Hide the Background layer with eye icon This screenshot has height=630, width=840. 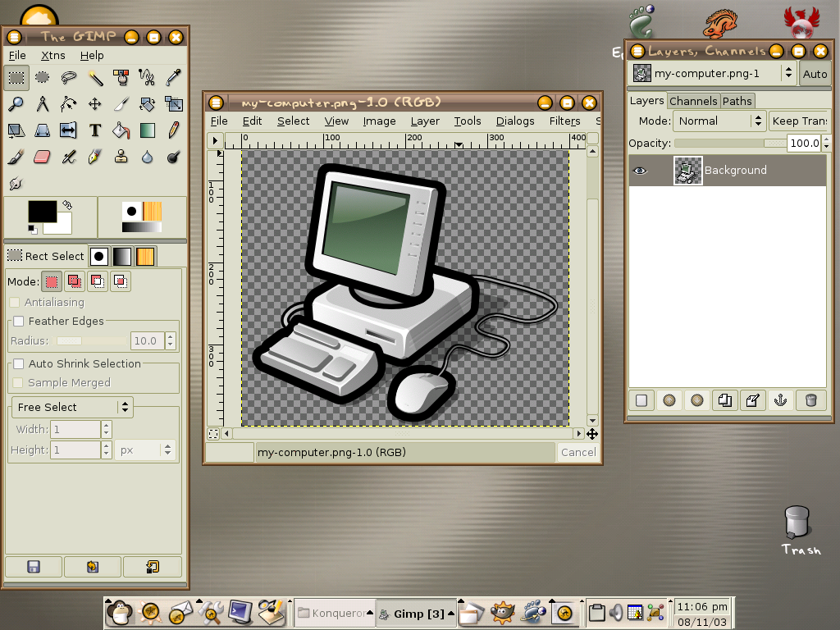point(640,171)
